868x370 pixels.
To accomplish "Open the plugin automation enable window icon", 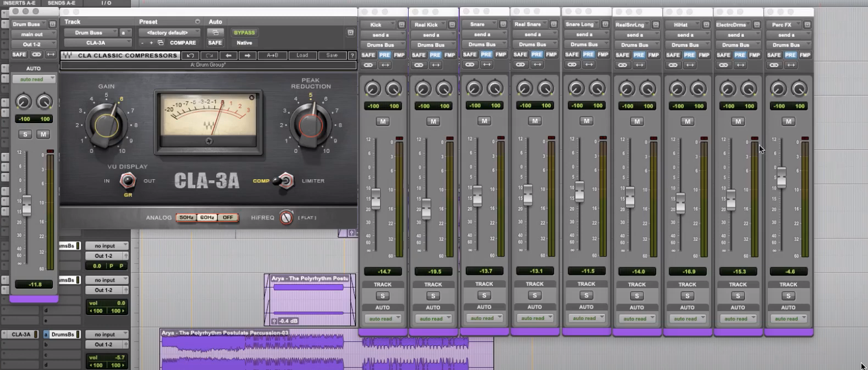I will coord(215,32).
